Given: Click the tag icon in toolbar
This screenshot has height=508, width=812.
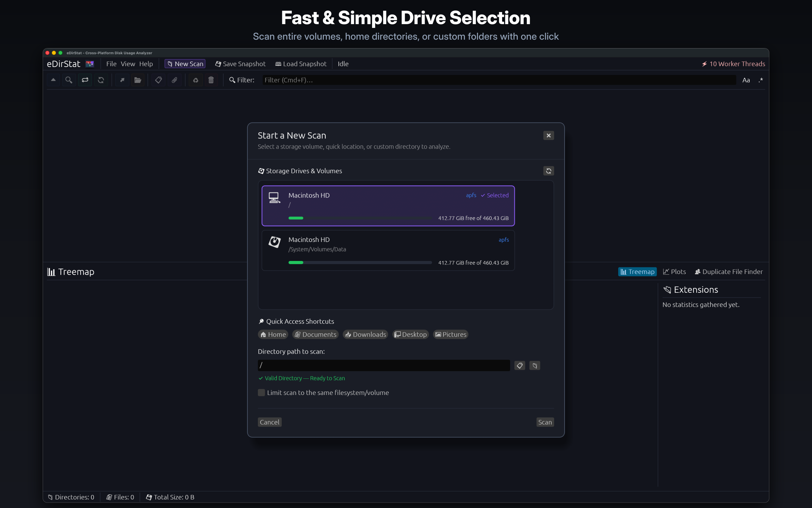Looking at the screenshot, I should (x=158, y=80).
